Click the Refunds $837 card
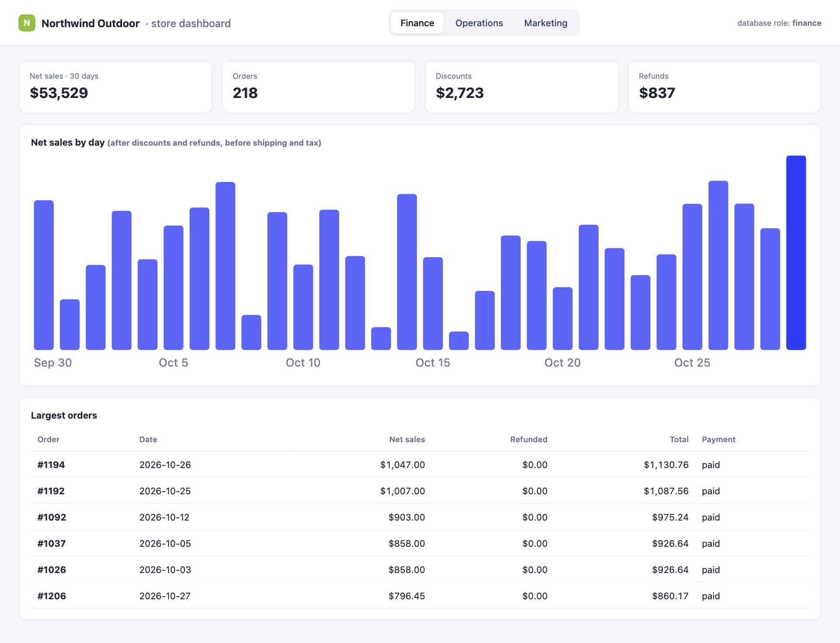Viewport: 840px width, 643px height. [x=724, y=87]
